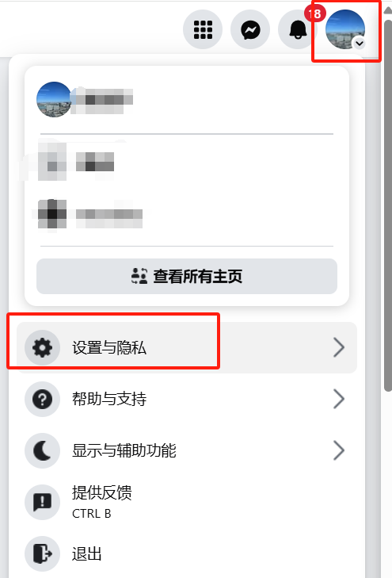Expand 帮助与支持 chevron arrow
392x578 pixels.
coord(339,400)
